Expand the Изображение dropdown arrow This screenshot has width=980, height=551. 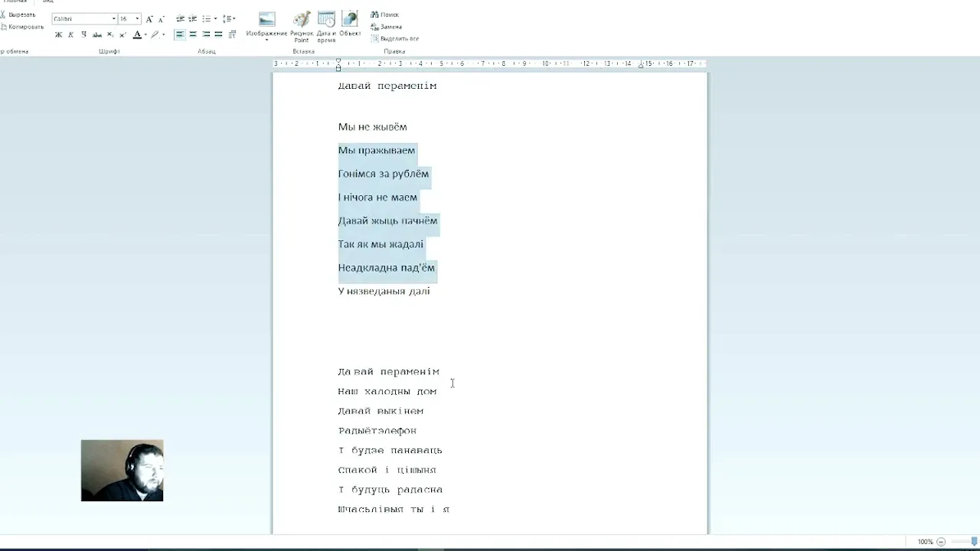pyautogui.click(x=266, y=39)
